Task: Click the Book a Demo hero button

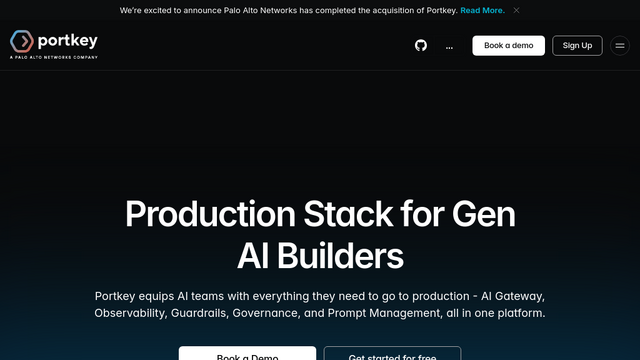Action: point(247,353)
